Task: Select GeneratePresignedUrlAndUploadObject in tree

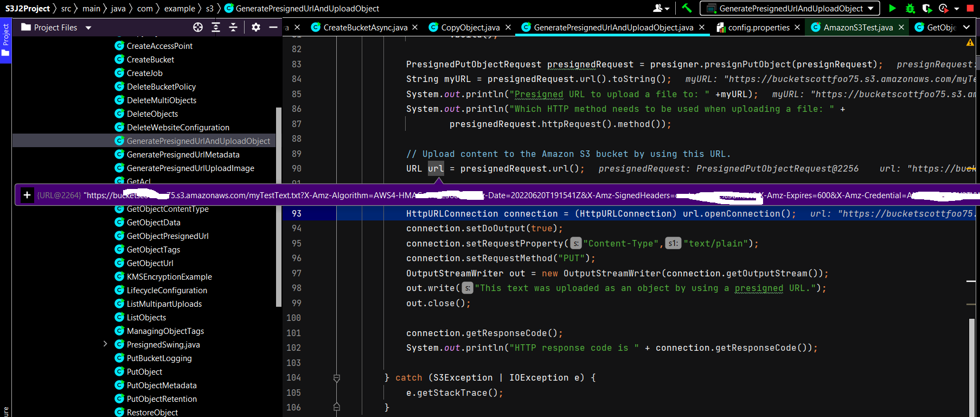Action: point(198,141)
